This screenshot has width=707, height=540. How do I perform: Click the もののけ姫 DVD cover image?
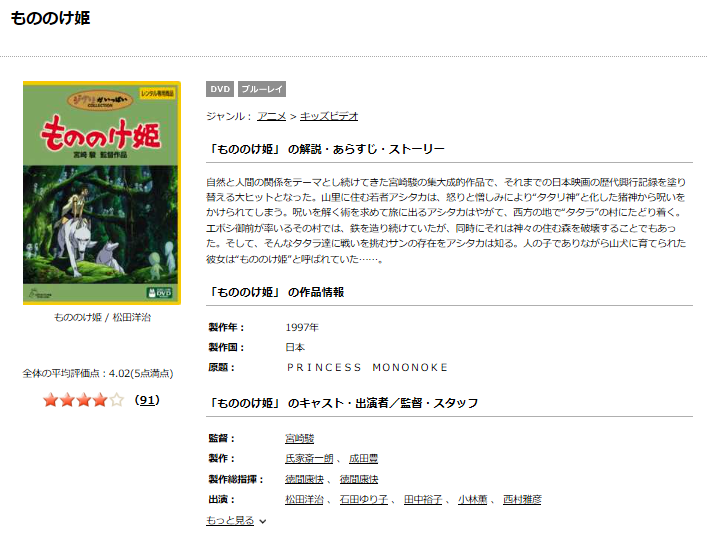(102, 193)
